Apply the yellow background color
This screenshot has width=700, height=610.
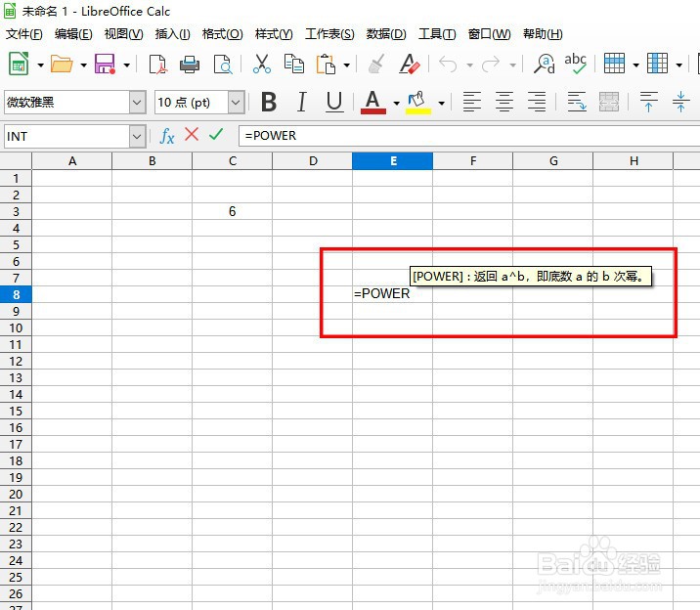tap(418, 103)
